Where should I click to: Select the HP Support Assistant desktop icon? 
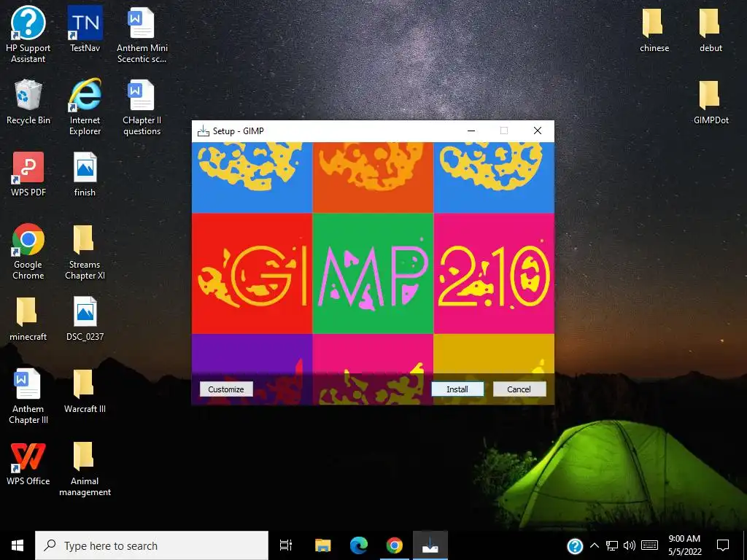(x=28, y=34)
